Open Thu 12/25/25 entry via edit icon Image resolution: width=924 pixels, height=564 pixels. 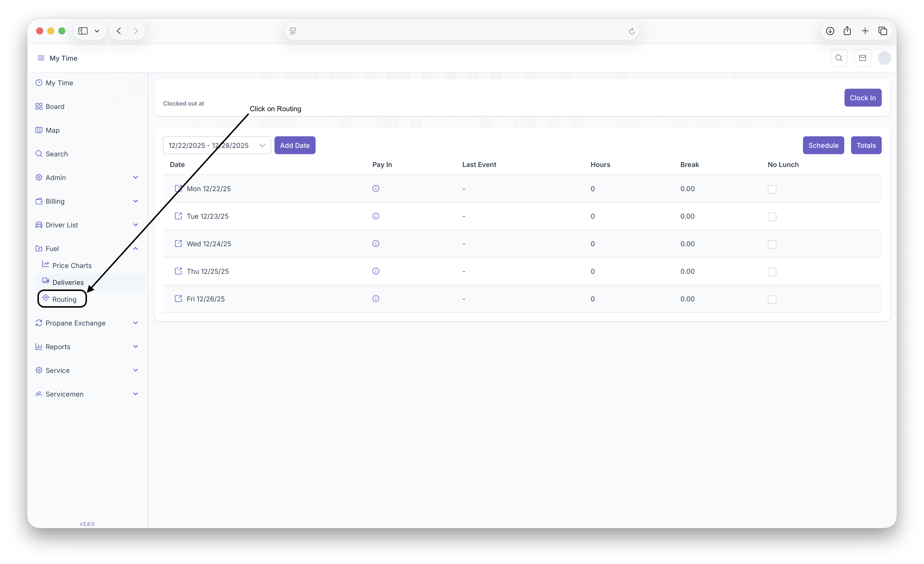pos(178,271)
